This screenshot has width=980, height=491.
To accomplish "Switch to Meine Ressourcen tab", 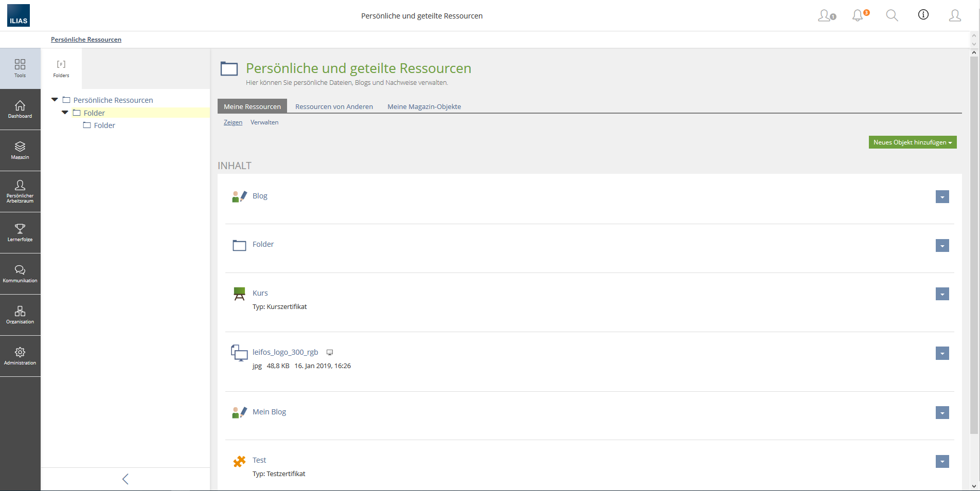I will click(252, 106).
